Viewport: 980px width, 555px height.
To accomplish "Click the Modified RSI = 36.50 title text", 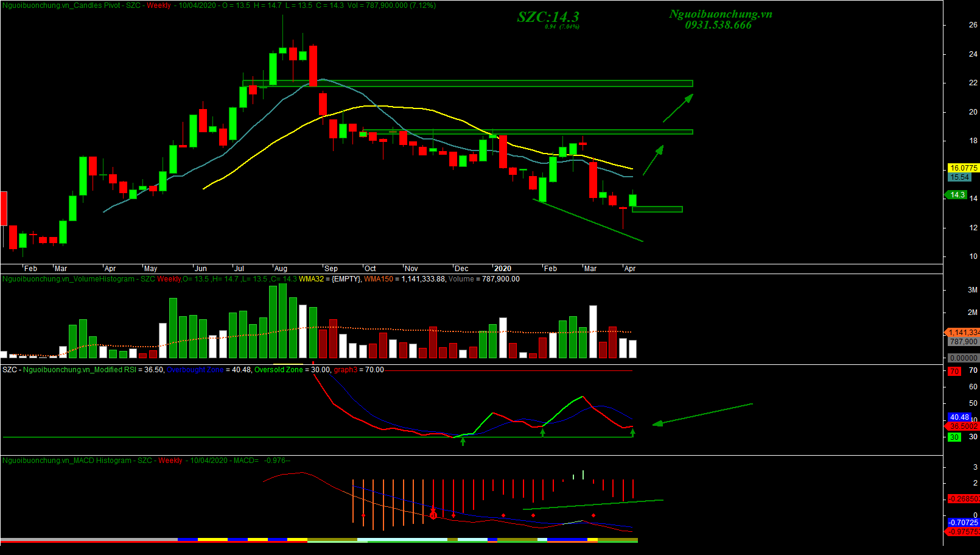I will pyautogui.click(x=93, y=370).
